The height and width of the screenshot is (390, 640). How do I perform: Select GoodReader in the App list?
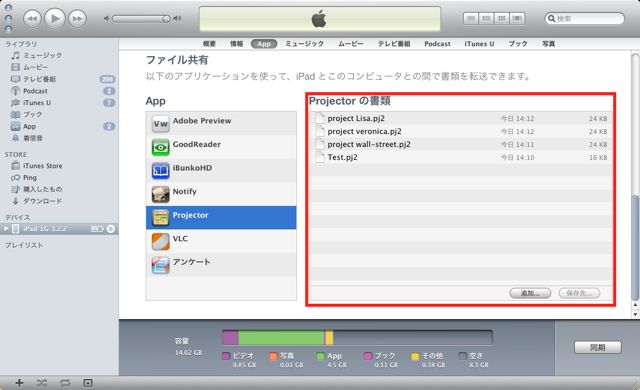pyautogui.click(x=221, y=147)
